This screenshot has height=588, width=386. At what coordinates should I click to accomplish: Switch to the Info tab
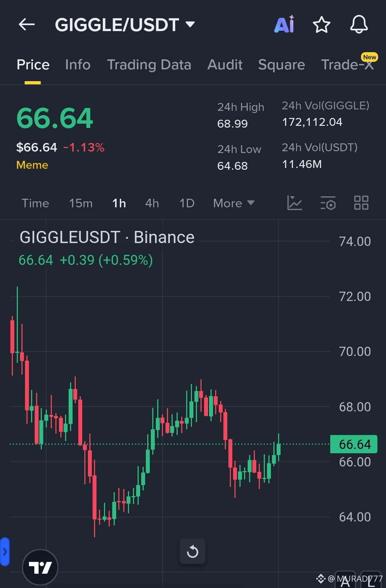click(78, 65)
